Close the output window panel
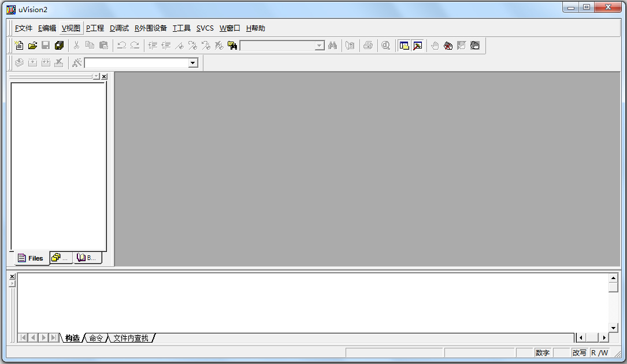The image size is (627, 364). click(12, 276)
